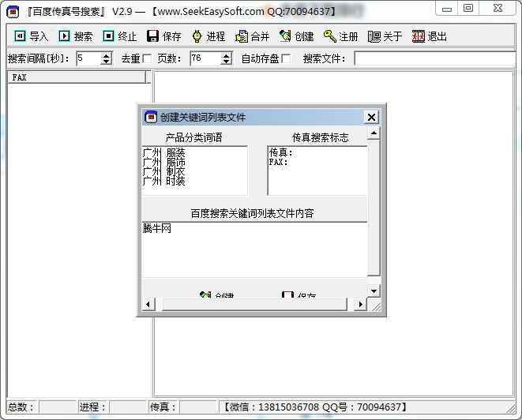
Task: Click the dialog horizontal scrollbar right arrow
Action: (361, 304)
